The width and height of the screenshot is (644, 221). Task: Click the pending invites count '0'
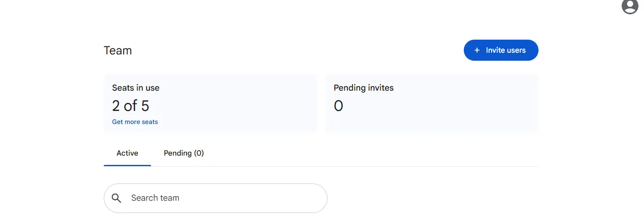click(x=338, y=105)
